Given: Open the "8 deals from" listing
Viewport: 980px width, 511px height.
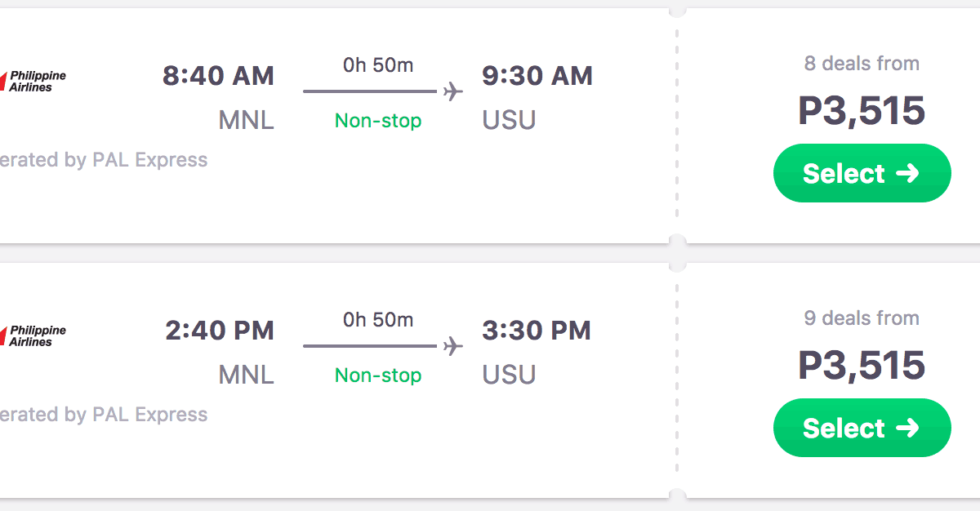Looking at the screenshot, I should (x=862, y=64).
